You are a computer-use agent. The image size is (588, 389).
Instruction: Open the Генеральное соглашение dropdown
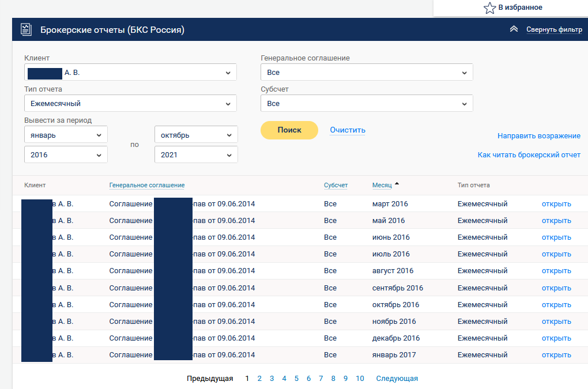point(367,73)
